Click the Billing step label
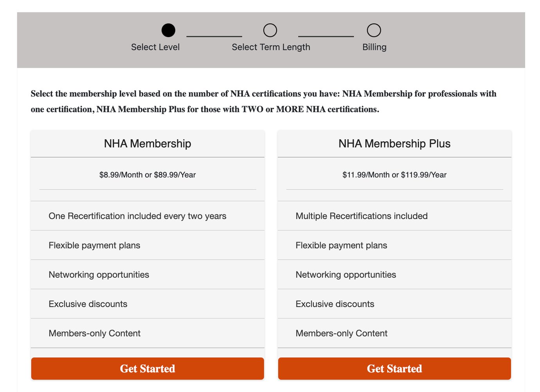Image resolution: width=540 pixels, height=392 pixels. [374, 47]
